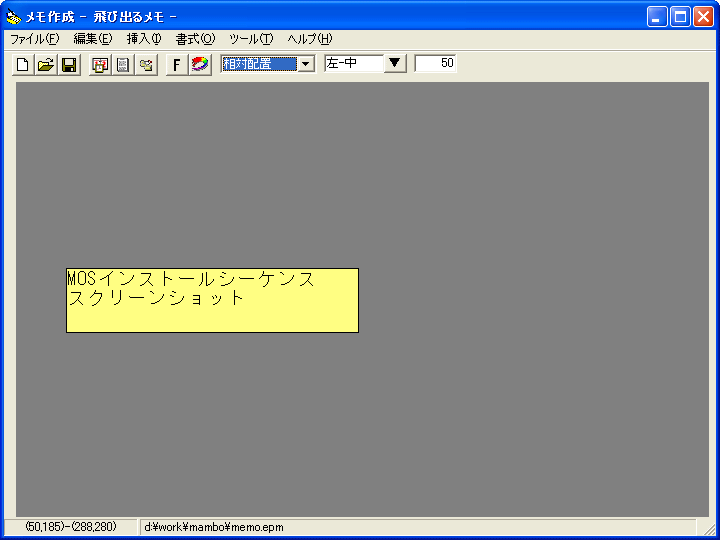Open the ツール(T) menu

[x=251, y=39]
